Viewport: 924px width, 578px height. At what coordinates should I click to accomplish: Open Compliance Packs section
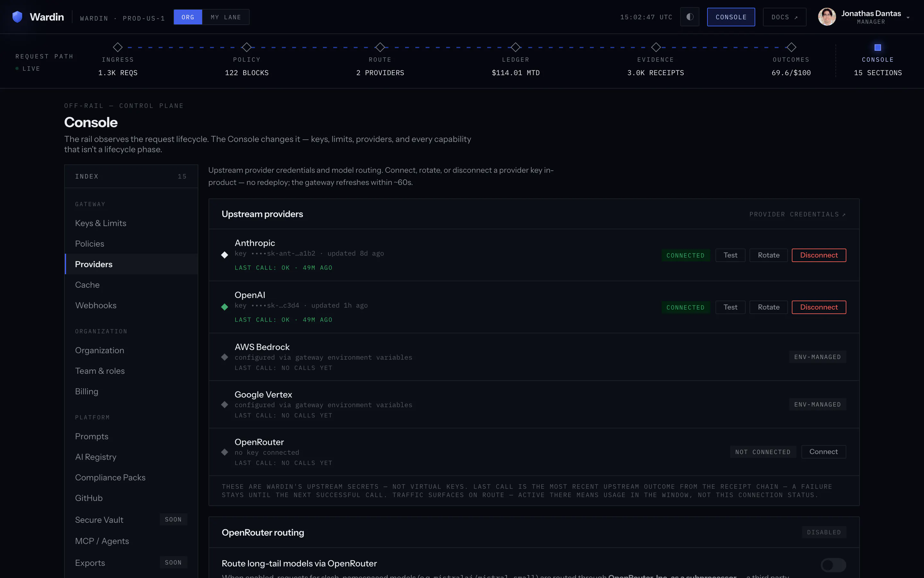pyautogui.click(x=131, y=478)
